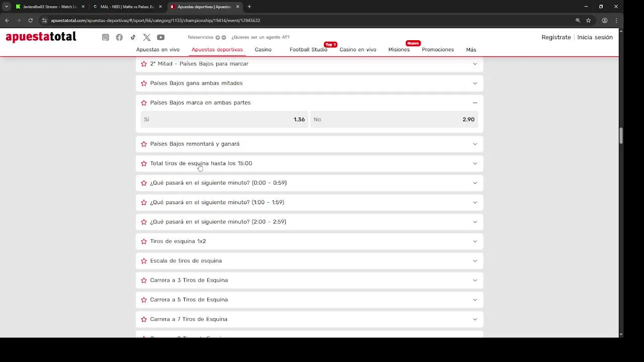This screenshot has height=362, width=644.
Task: Bookmark this page with the star icon
Action: [x=588, y=21]
